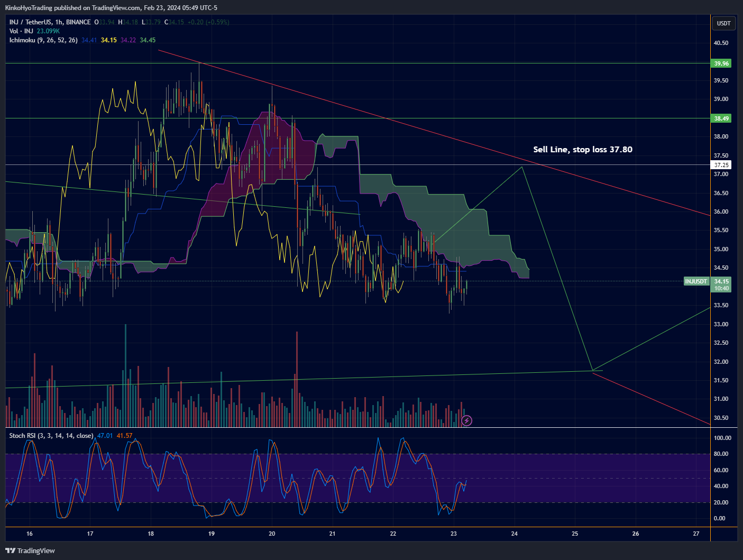Click the Vol · INJ indicator legend

(21, 31)
